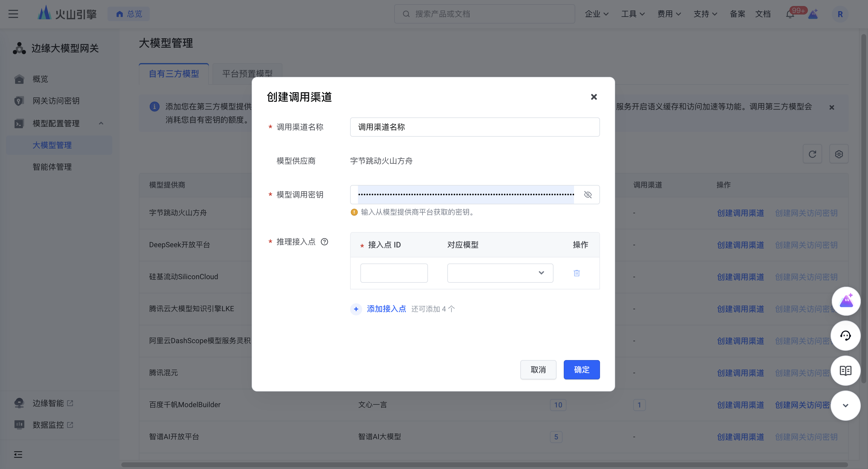
Task: Open hamburger menu at top left
Action: [14, 14]
